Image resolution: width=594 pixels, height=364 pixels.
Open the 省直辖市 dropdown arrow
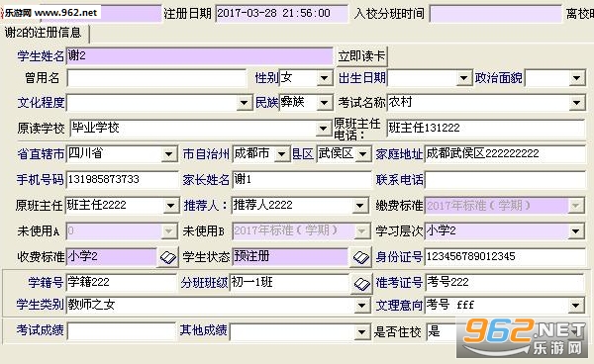(x=168, y=154)
